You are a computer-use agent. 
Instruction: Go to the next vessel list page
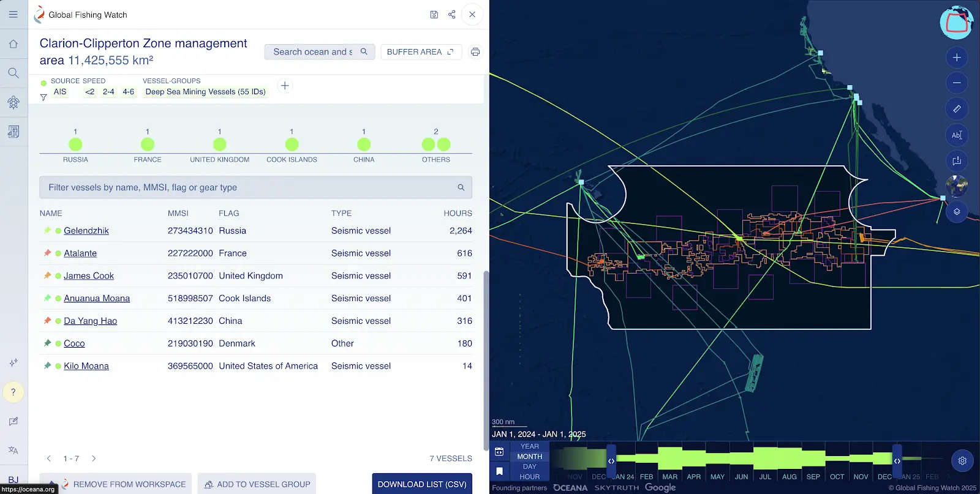click(94, 458)
